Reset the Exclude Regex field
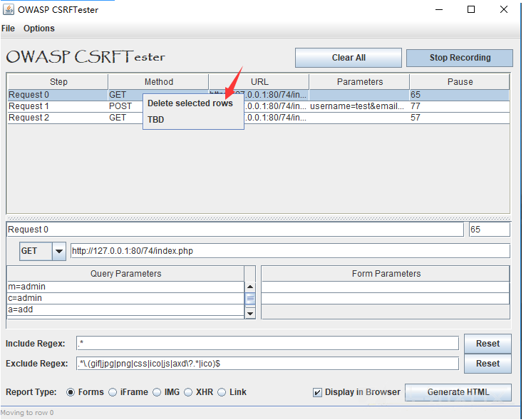526x420 pixels. pos(488,364)
